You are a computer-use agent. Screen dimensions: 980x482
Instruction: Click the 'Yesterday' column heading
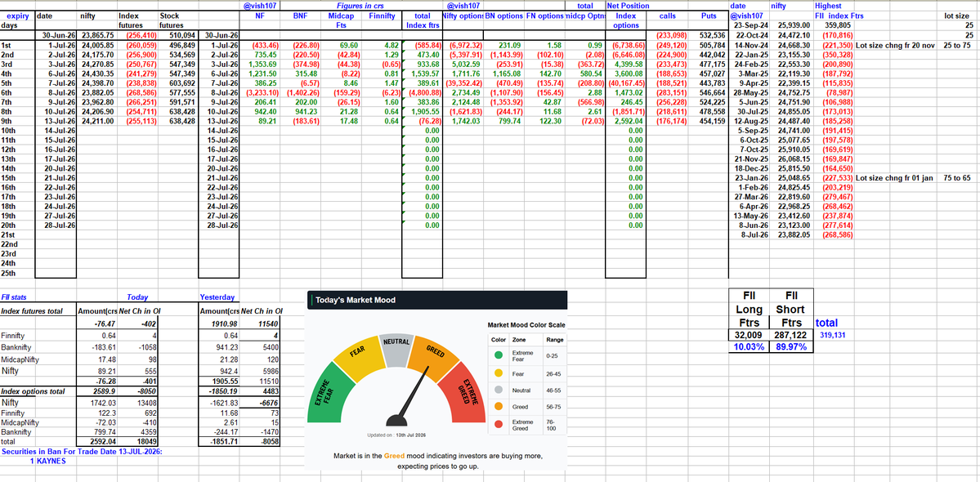(217, 298)
